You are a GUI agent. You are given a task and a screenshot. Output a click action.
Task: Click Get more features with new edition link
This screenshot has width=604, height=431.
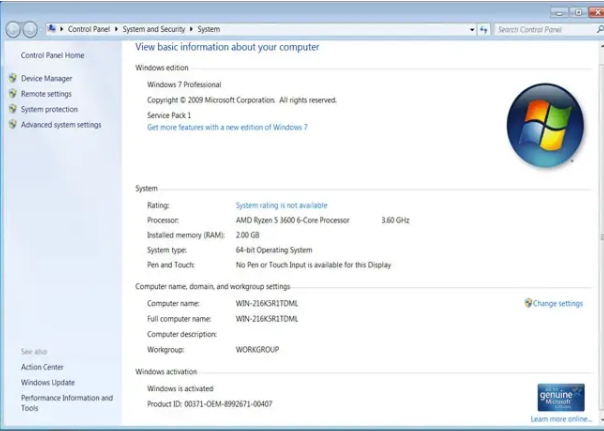(227, 127)
